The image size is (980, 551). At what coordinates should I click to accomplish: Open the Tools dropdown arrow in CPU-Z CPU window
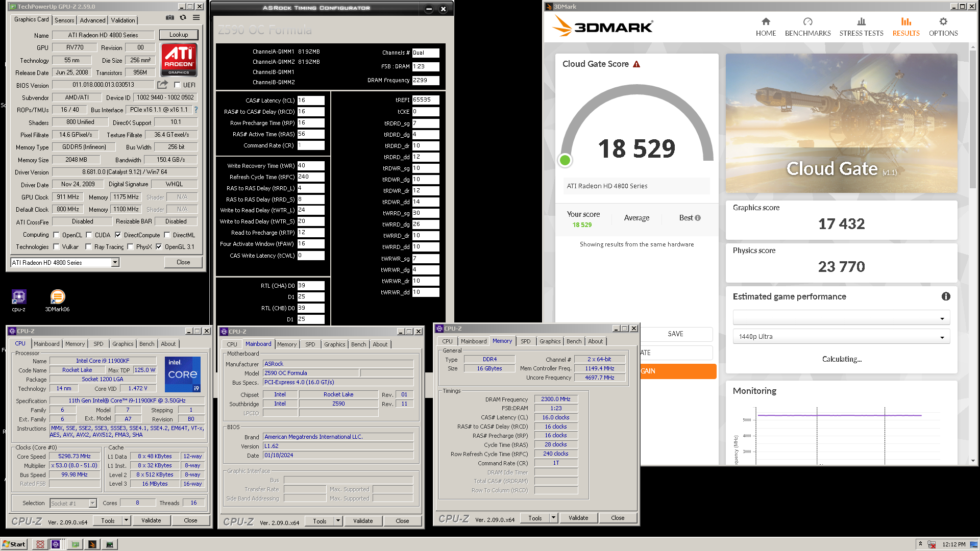tap(126, 520)
